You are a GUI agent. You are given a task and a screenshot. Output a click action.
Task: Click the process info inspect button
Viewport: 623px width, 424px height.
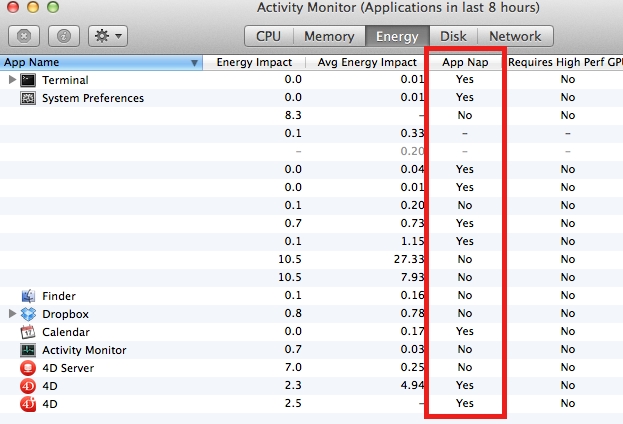click(62, 36)
